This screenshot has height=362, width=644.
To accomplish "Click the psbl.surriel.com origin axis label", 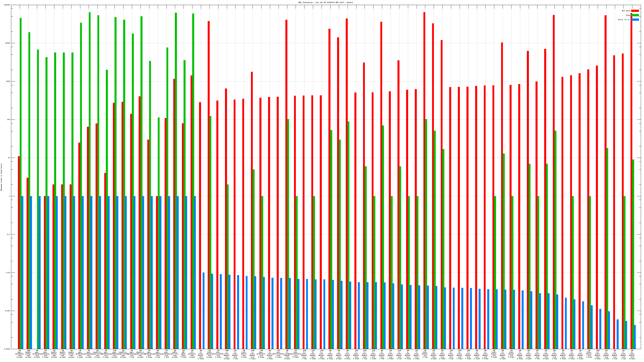I will [x=175, y=354].
